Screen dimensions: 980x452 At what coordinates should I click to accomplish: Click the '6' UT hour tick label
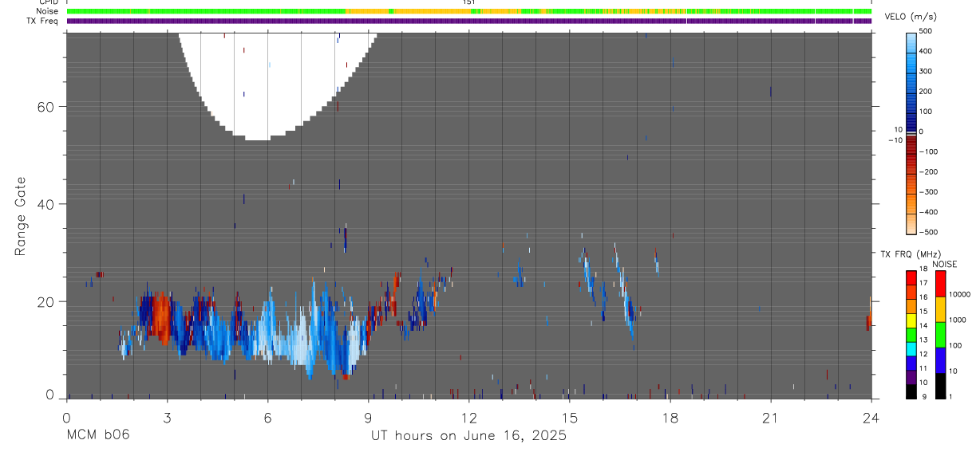click(267, 417)
